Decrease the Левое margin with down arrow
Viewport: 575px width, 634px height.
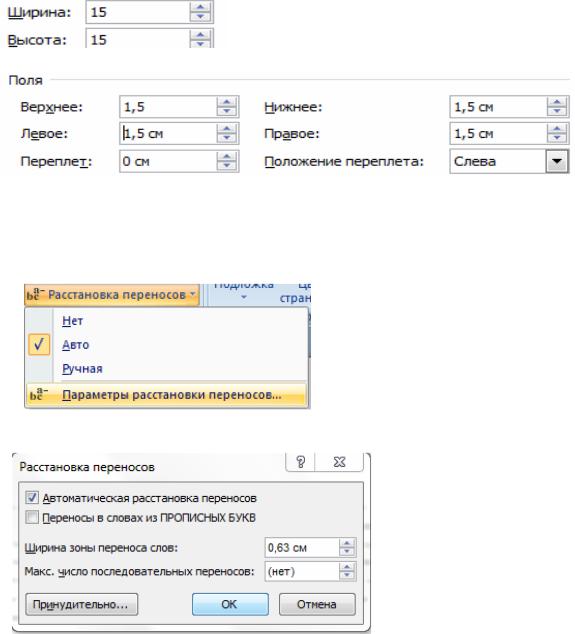(226, 138)
